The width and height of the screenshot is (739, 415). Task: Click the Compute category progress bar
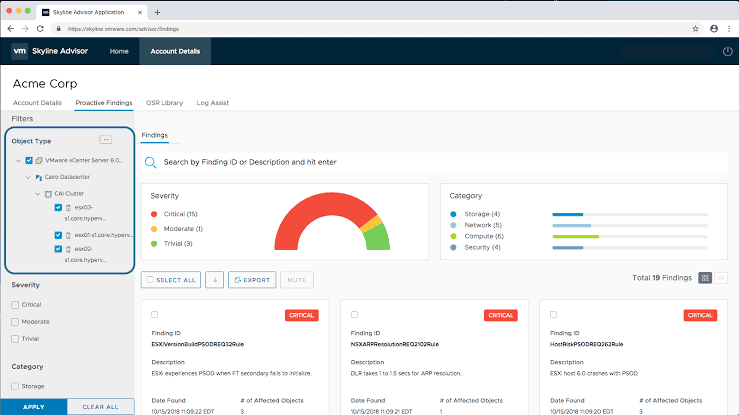[x=630, y=236]
